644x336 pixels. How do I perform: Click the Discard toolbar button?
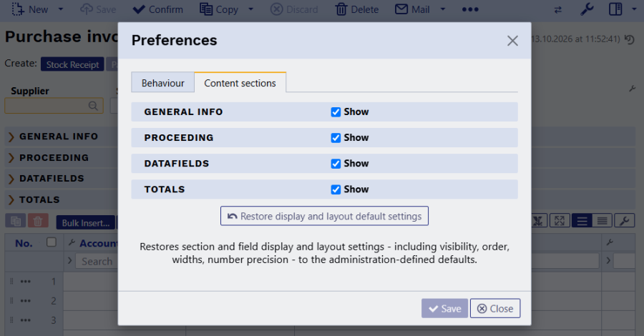point(294,9)
